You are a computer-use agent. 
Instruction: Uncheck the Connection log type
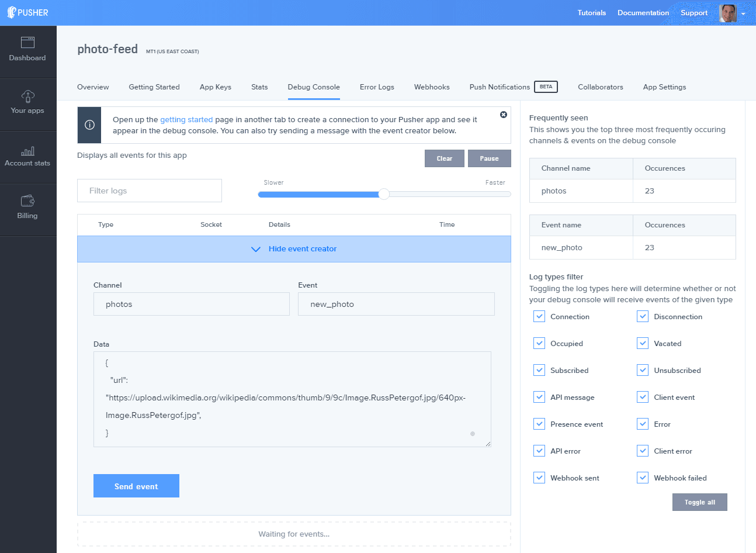tap(539, 317)
